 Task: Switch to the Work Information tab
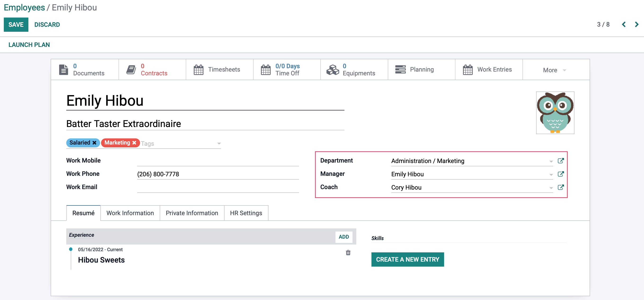point(130,213)
